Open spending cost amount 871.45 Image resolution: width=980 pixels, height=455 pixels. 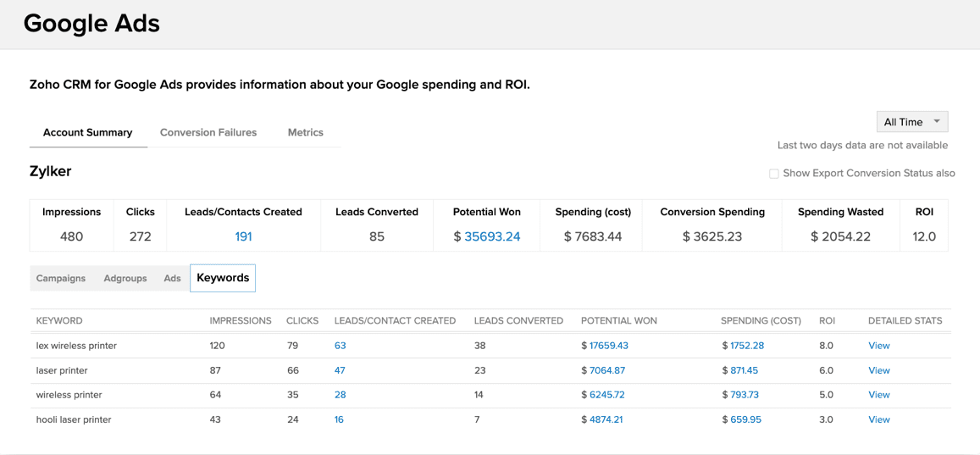pyautogui.click(x=745, y=370)
